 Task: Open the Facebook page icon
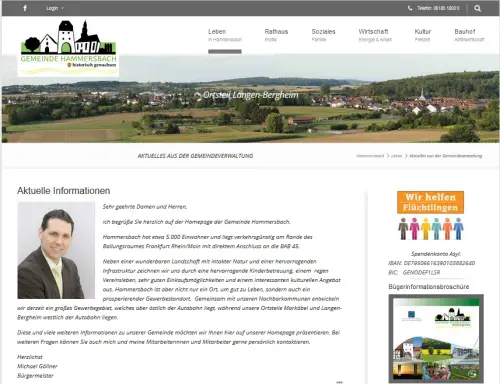25,8
